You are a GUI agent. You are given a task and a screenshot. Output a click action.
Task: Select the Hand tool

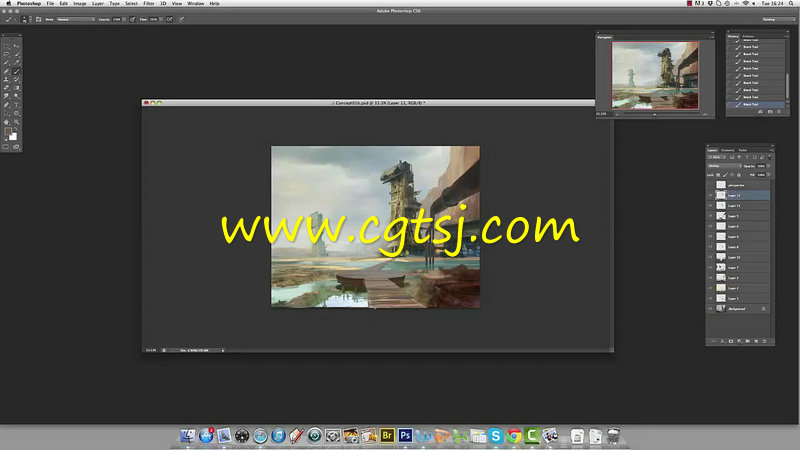[6, 121]
